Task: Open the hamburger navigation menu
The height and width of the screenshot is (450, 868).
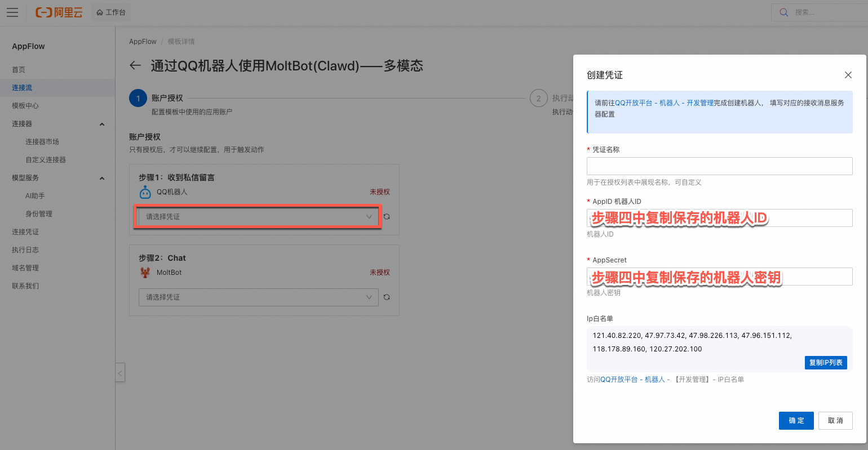Action: point(12,12)
